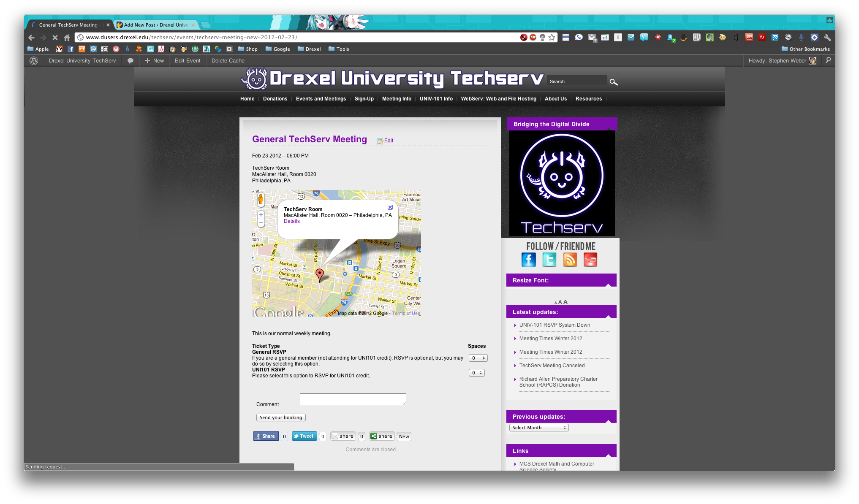Open the UNIV-101 Info menu item
The image size is (859, 504).
click(436, 99)
